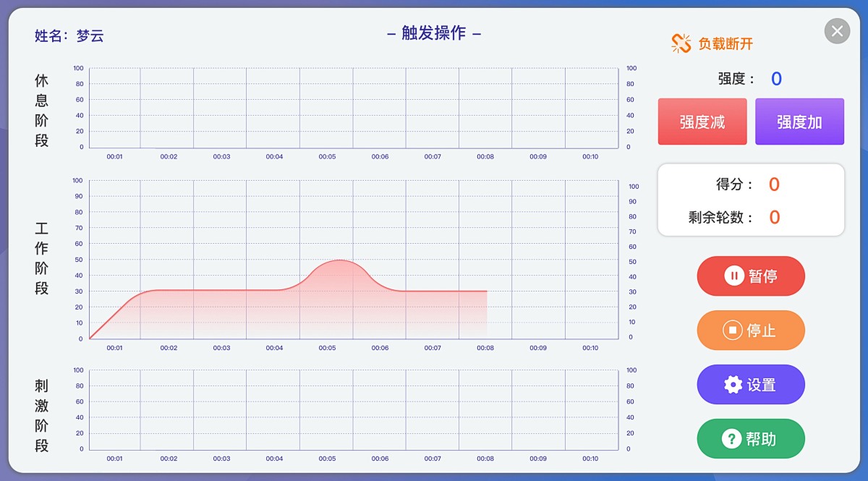Viewport: 868px width, 481px height.
Task: Click the 工作阶段 work phase label
Action: click(42, 258)
